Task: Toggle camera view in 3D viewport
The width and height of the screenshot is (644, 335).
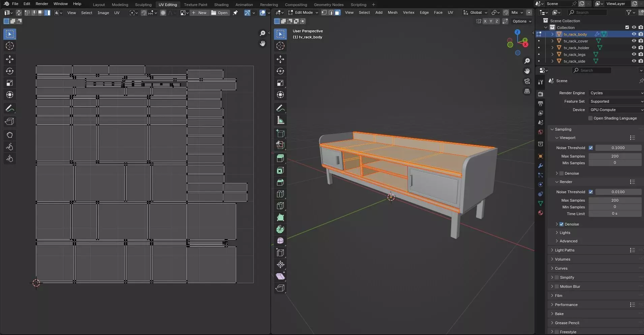Action: click(527, 81)
